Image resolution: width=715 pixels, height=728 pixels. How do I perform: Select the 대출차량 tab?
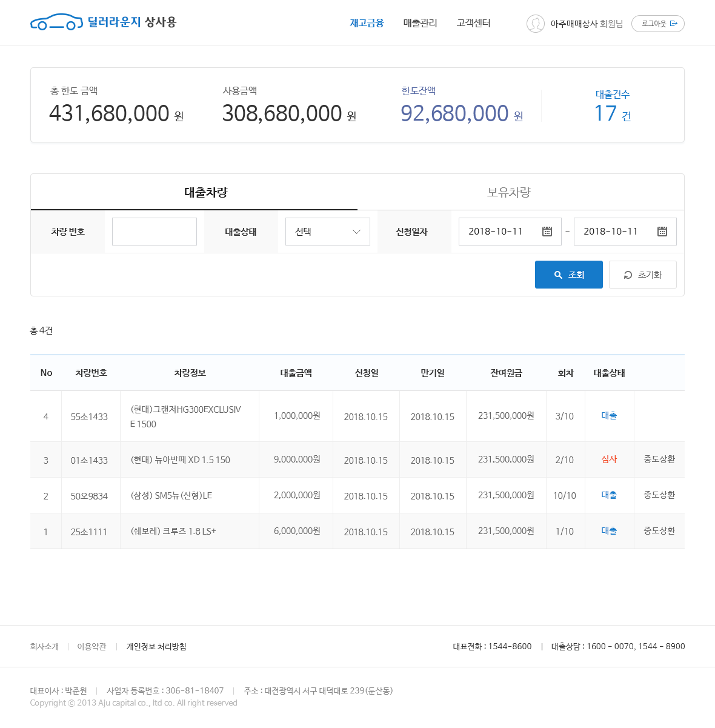coord(204,192)
